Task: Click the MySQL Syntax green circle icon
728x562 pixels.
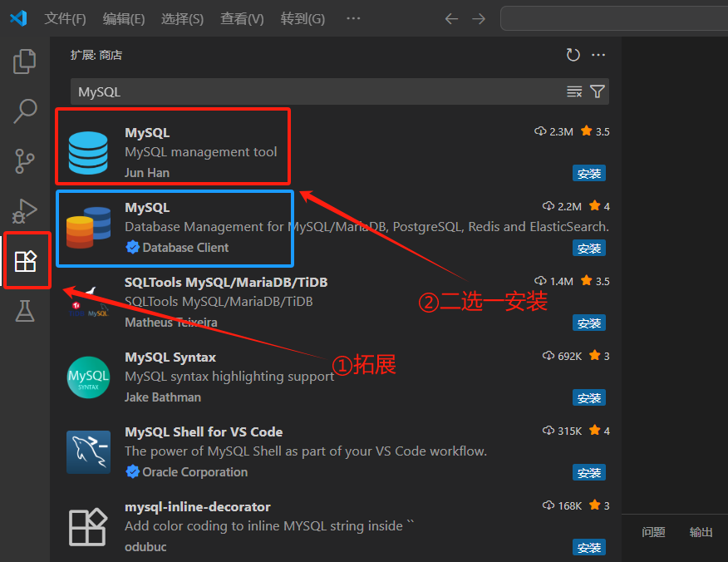Action: 88,377
